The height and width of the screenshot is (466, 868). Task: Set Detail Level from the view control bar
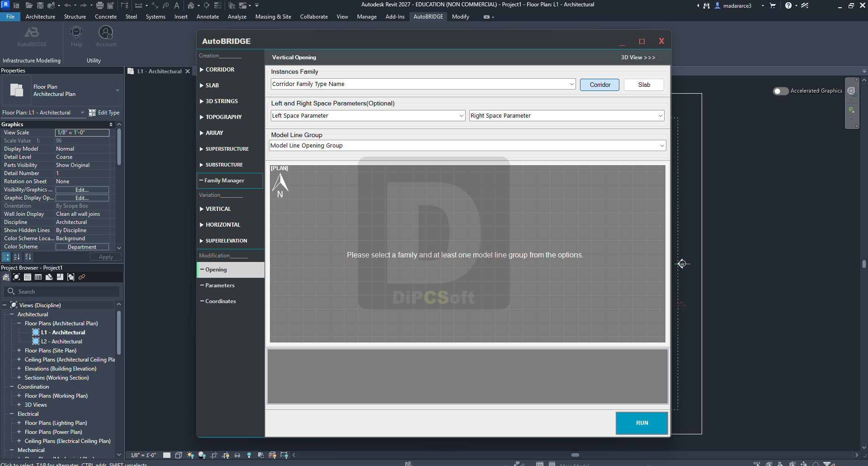click(x=167, y=455)
